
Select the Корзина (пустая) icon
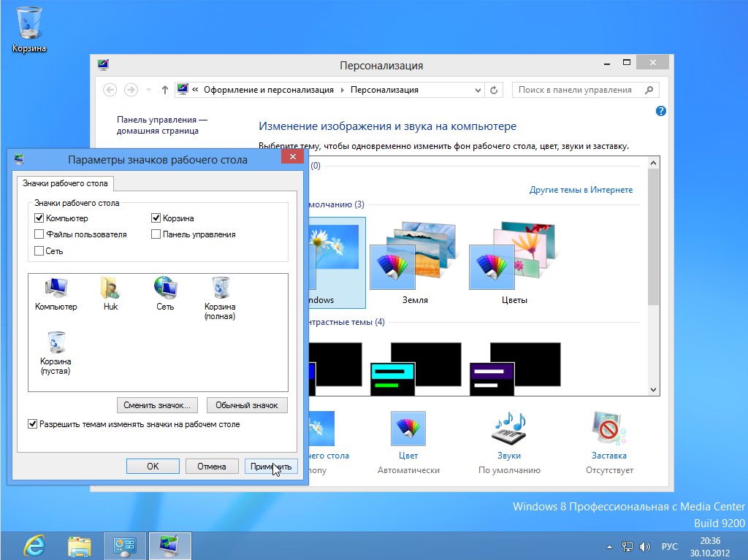[56, 353]
